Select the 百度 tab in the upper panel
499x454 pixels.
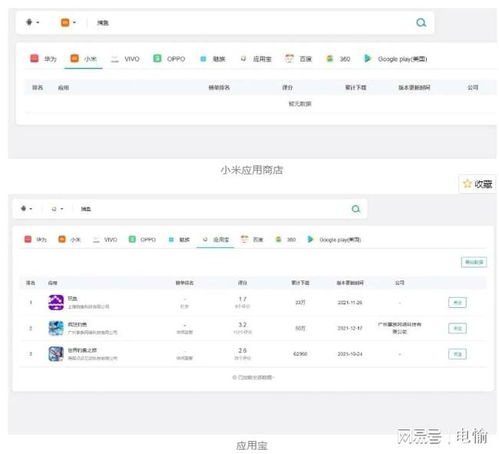[x=298, y=59]
